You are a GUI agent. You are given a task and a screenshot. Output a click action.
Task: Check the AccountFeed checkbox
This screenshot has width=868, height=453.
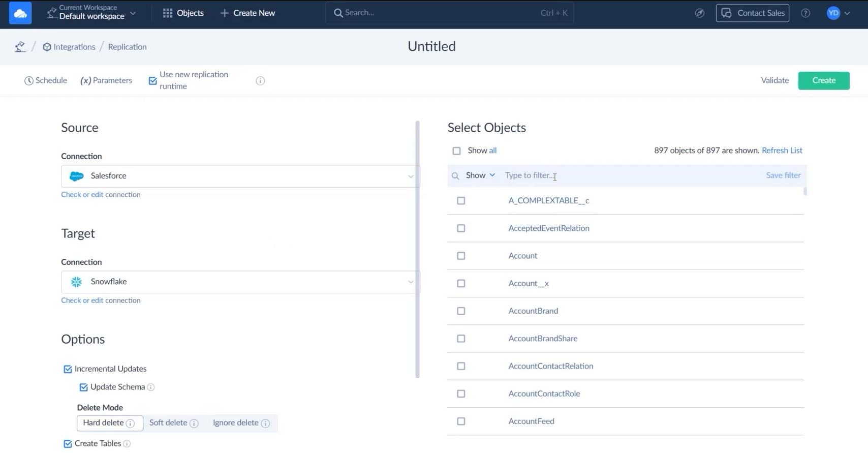tap(461, 421)
